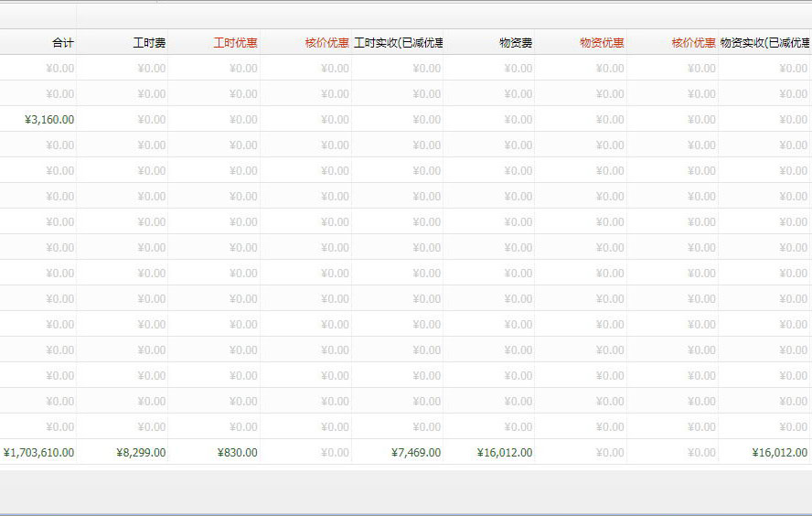Screen dimensions: 812x516
Task: Click 核价优惠 header next to 物资优惠
Action: tap(693, 42)
